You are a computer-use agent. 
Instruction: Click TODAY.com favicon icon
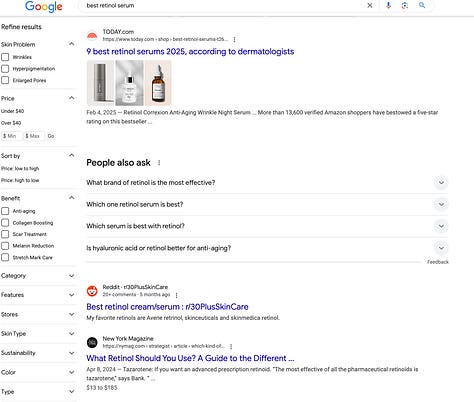(92, 35)
